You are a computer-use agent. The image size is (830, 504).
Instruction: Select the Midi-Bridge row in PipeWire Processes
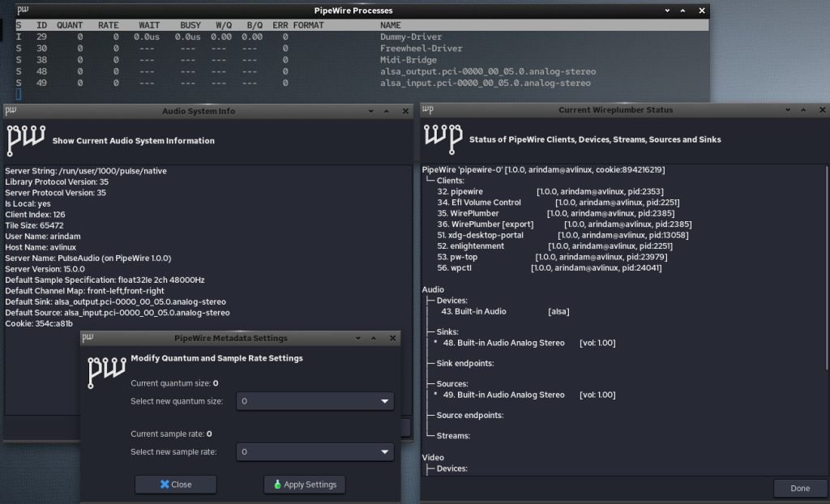coord(362,60)
